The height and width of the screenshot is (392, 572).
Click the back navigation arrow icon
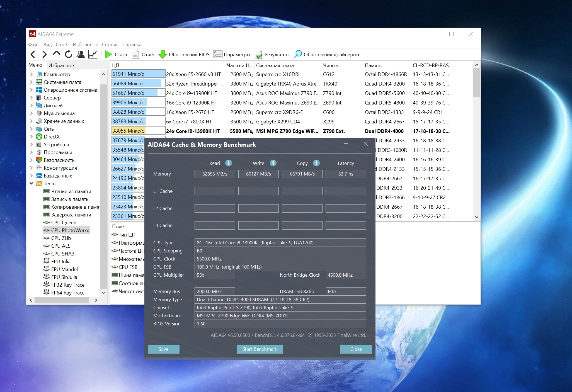pos(33,54)
